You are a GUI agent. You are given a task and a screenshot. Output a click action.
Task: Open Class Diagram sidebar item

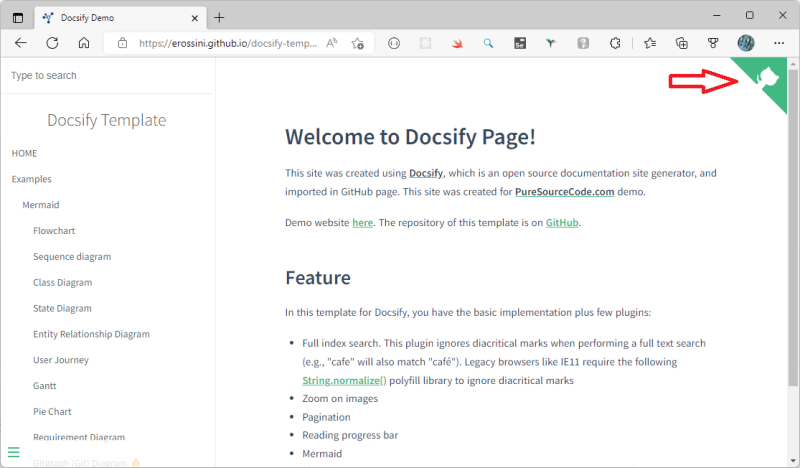coord(63,283)
